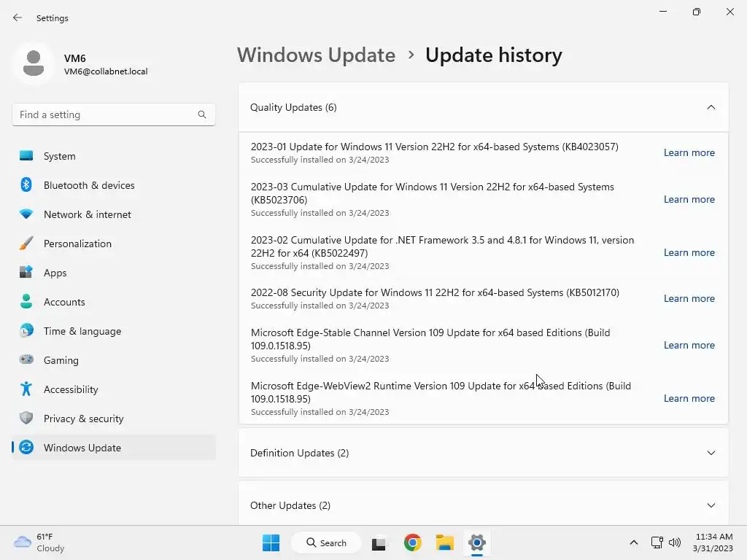Screen dimensions: 747x560
Task: Click the 2023-02 .NET Framework update title
Action: pos(442,246)
